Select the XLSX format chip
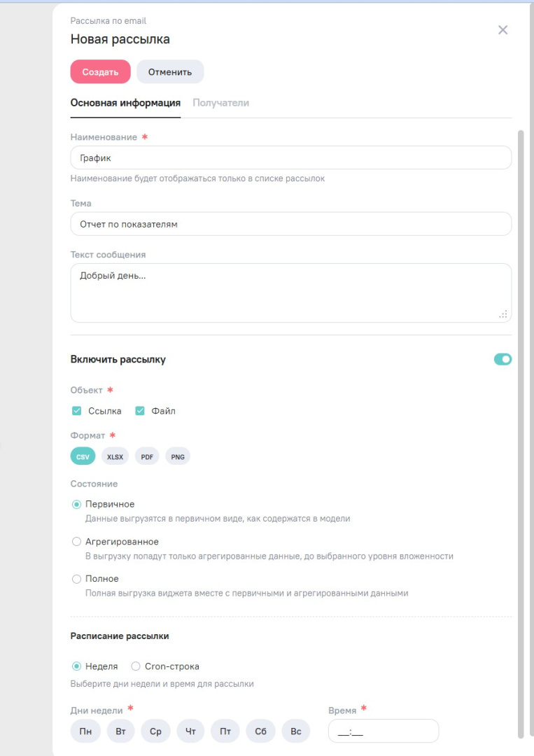Image resolution: width=534 pixels, height=756 pixels. point(115,457)
